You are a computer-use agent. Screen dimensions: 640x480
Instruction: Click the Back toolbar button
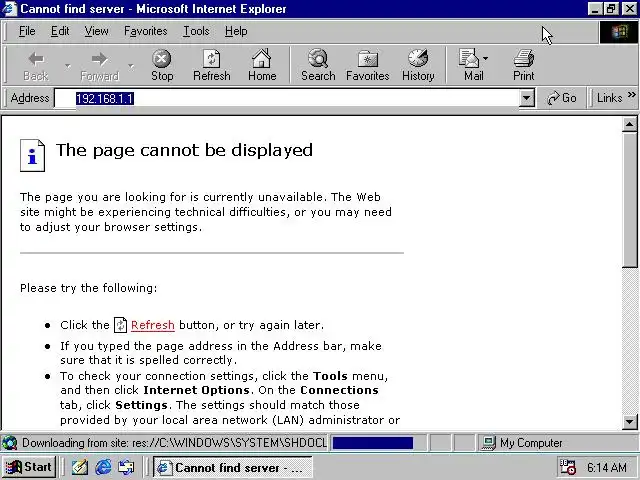36,65
